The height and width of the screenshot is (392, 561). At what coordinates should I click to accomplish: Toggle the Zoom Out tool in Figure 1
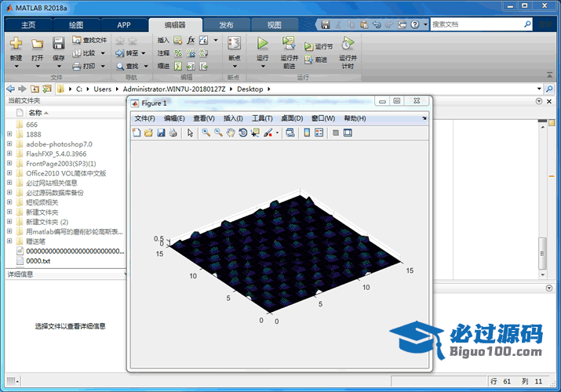pos(218,133)
